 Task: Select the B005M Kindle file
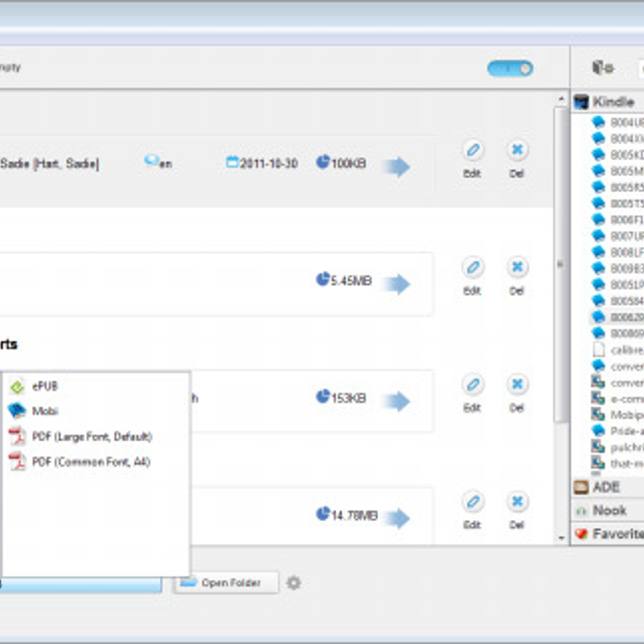coord(617,171)
